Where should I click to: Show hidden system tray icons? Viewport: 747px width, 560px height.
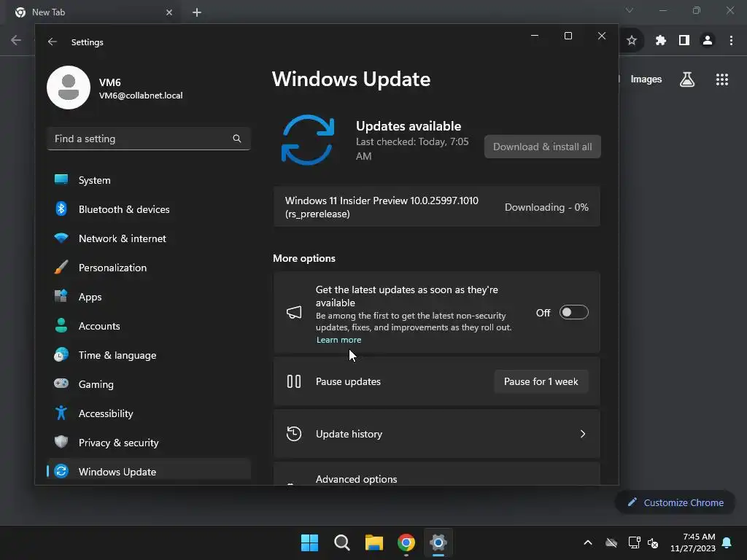point(588,542)
